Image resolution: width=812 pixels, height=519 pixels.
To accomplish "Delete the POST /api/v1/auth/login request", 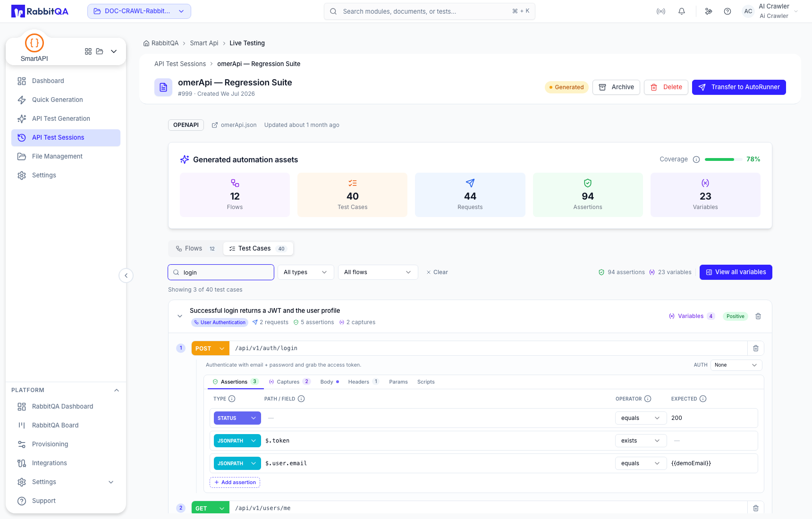I will point(756,348).
